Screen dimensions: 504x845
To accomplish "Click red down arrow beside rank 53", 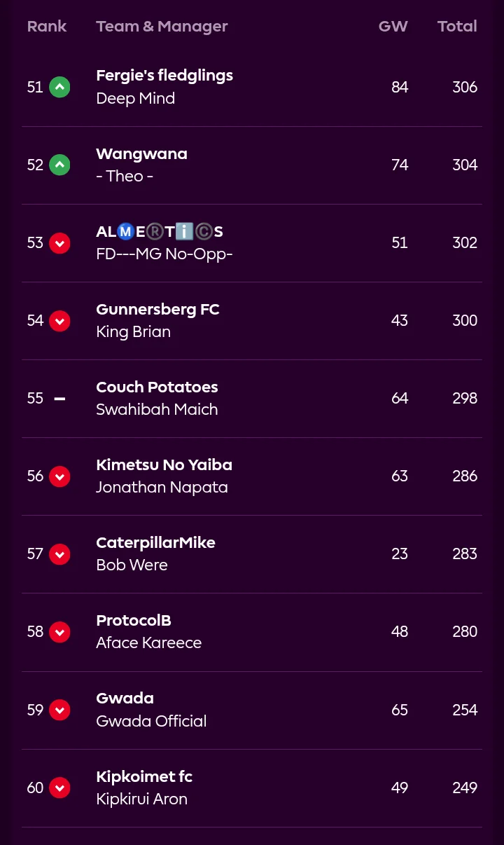I will [59, 243].
